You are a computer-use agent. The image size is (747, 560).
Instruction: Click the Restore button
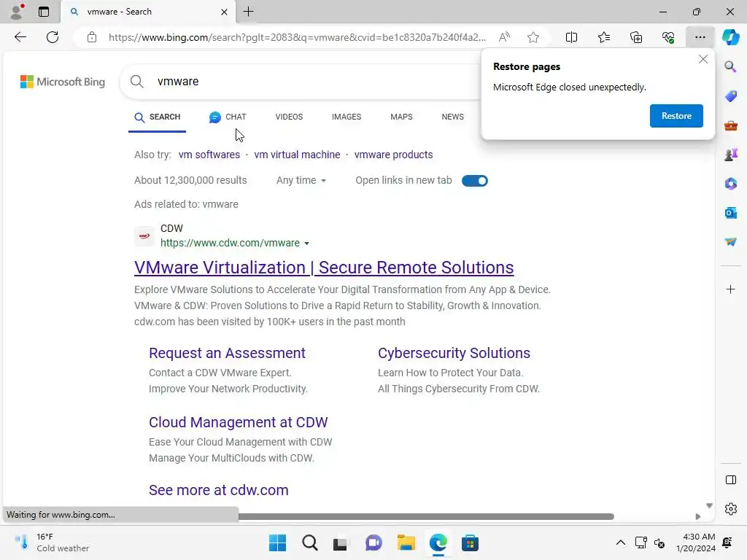tap(676, 116)
